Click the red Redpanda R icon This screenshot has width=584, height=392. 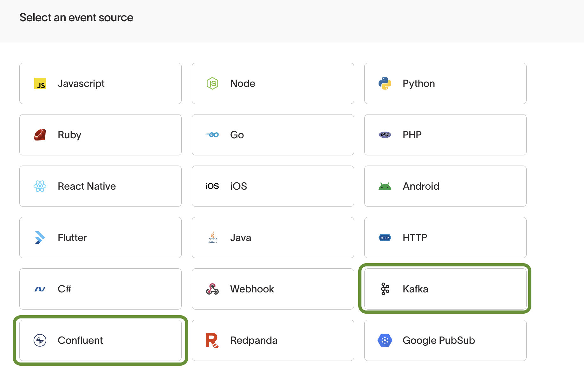point(212,340)
